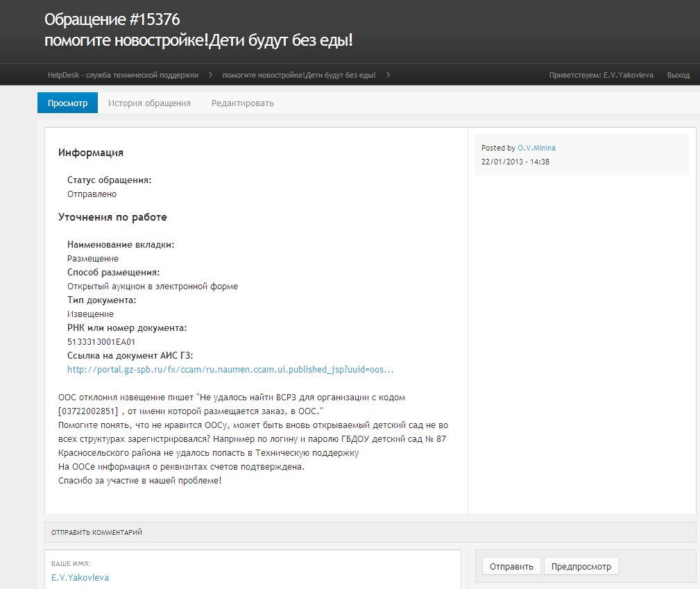Switch to the Просмотр tab
The width and height of the screenshot is (700, 589).
[67, 103]
